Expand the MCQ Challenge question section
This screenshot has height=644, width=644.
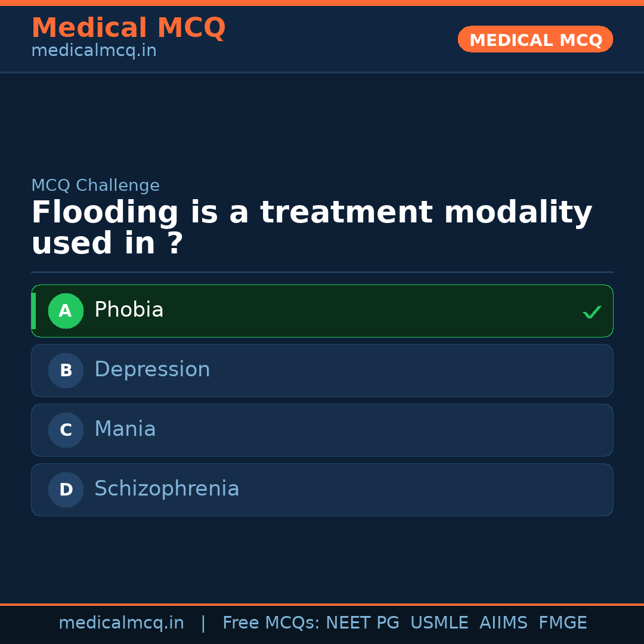(x=95, y=185)
